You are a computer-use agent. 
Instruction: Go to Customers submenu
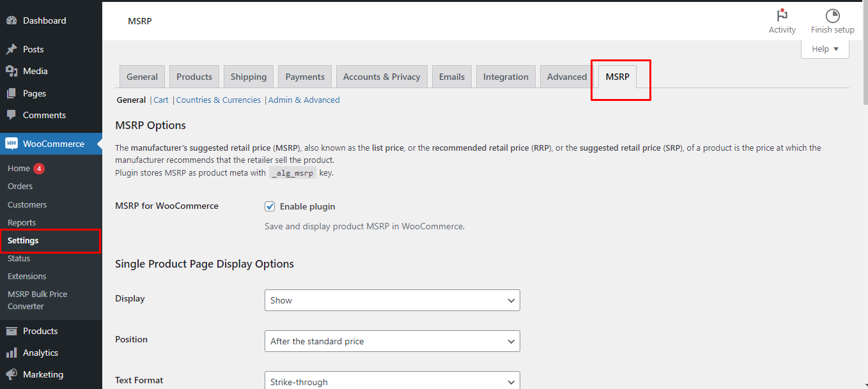click(27, 204)
